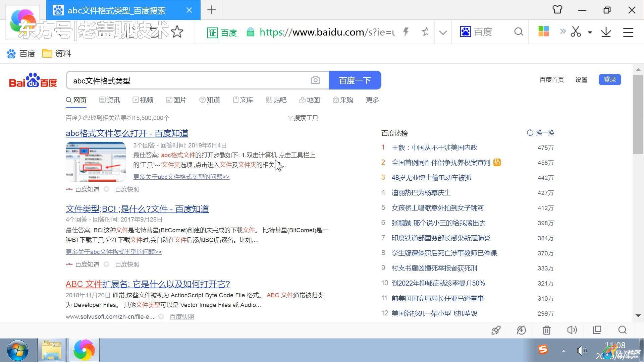Open the browser hamburger menu

click(628, 32)
